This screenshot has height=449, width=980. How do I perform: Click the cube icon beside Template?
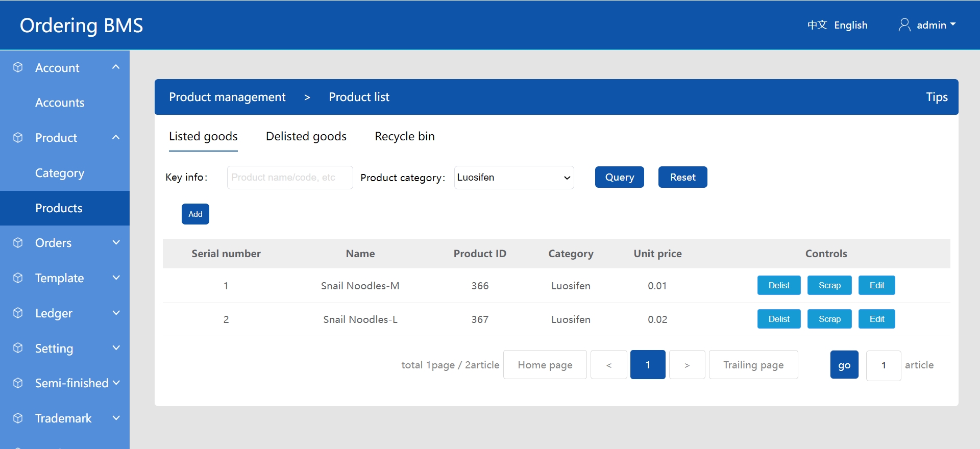click(x=18, y=278)
